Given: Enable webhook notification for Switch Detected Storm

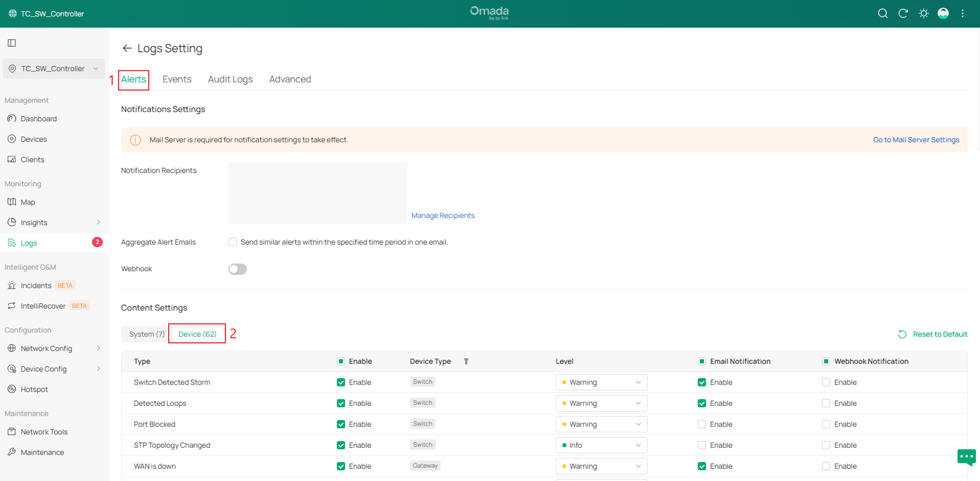Looking at the screenshot, I should (826, 382).
